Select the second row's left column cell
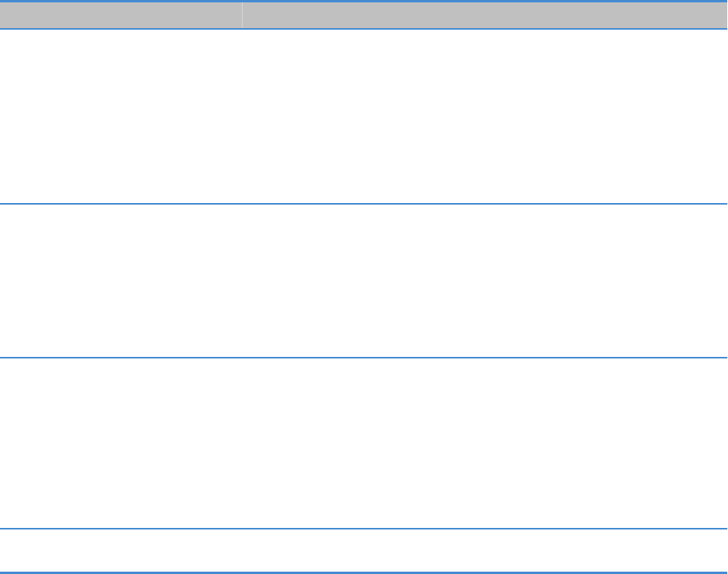 click(x=121, y=281)
